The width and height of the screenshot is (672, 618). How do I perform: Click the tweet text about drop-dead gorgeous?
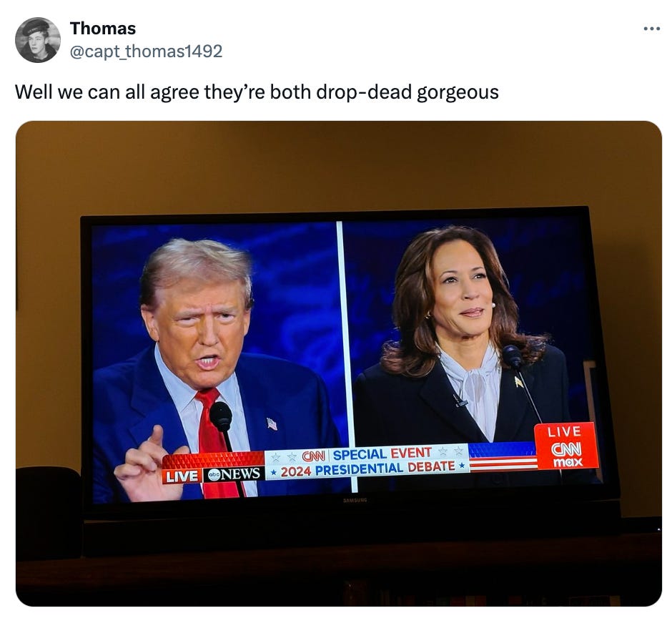257,92
